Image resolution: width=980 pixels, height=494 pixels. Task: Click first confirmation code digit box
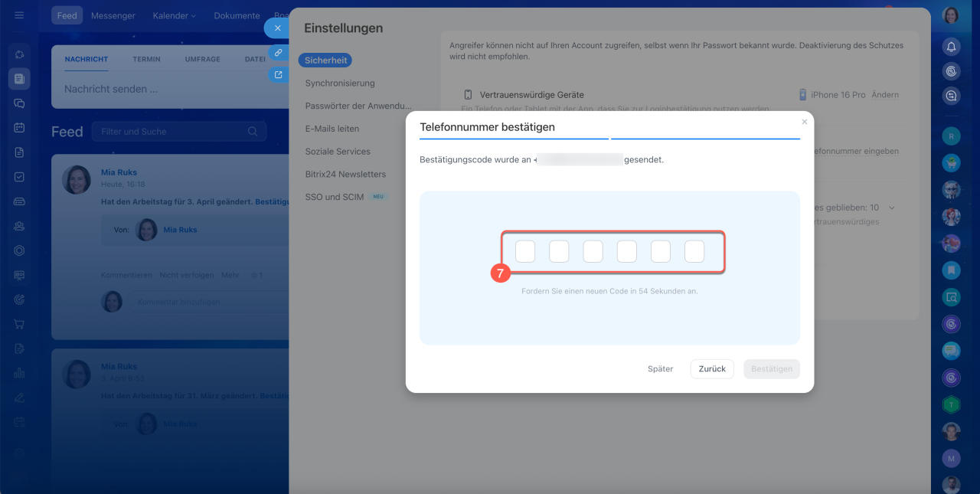[x=525, y=251]
